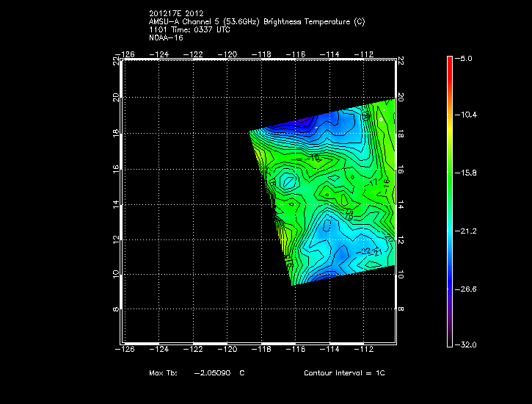Click the -26.6 color bar label

pos(467,289)
